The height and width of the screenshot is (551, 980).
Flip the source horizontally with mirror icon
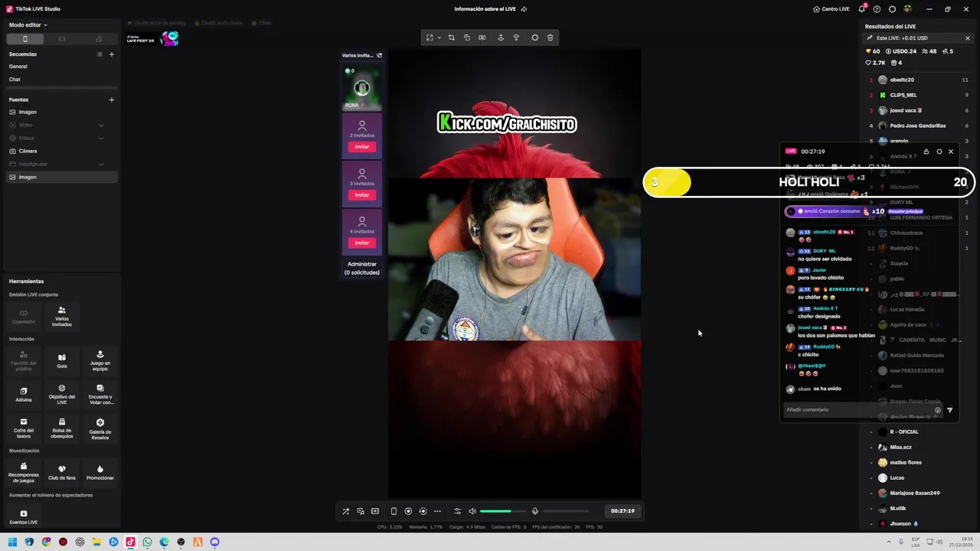(x=482, y=37)
